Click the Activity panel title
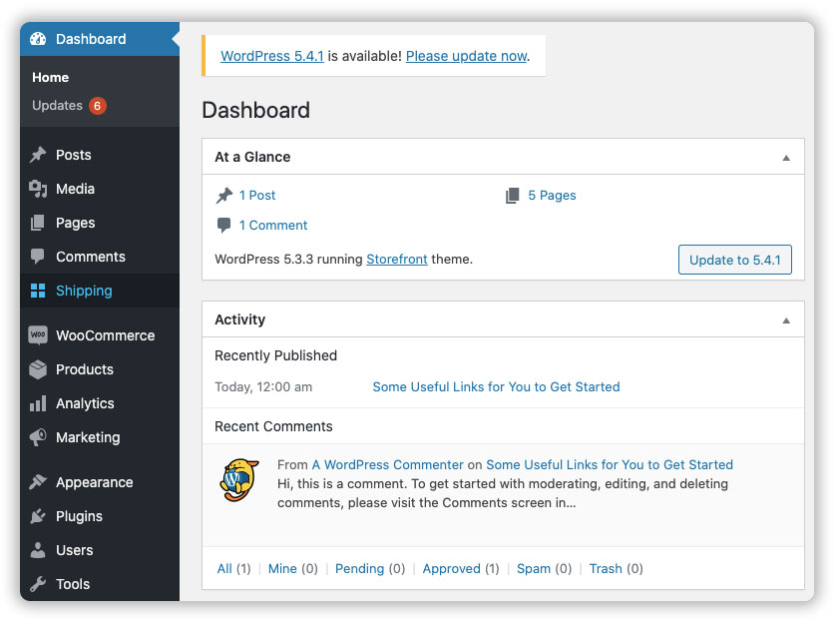Image resolution: width=840 pixels, height=623 pixels. click(240, 319)
